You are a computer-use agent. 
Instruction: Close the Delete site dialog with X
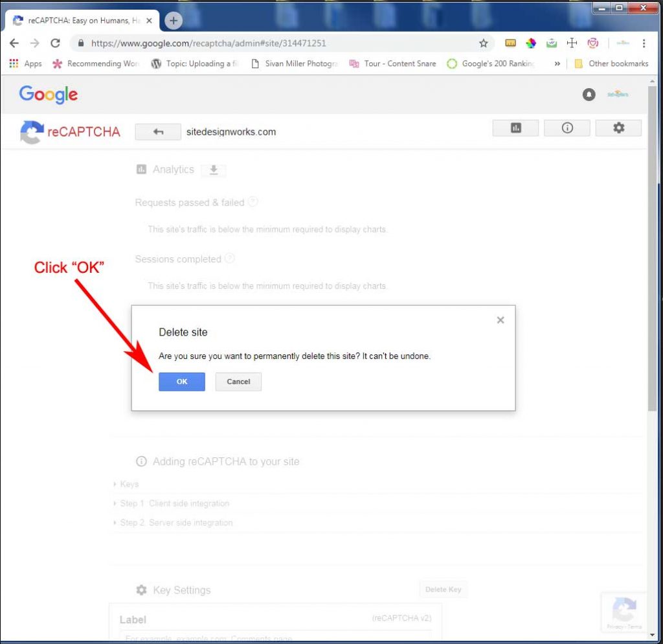tap(500, 320)
